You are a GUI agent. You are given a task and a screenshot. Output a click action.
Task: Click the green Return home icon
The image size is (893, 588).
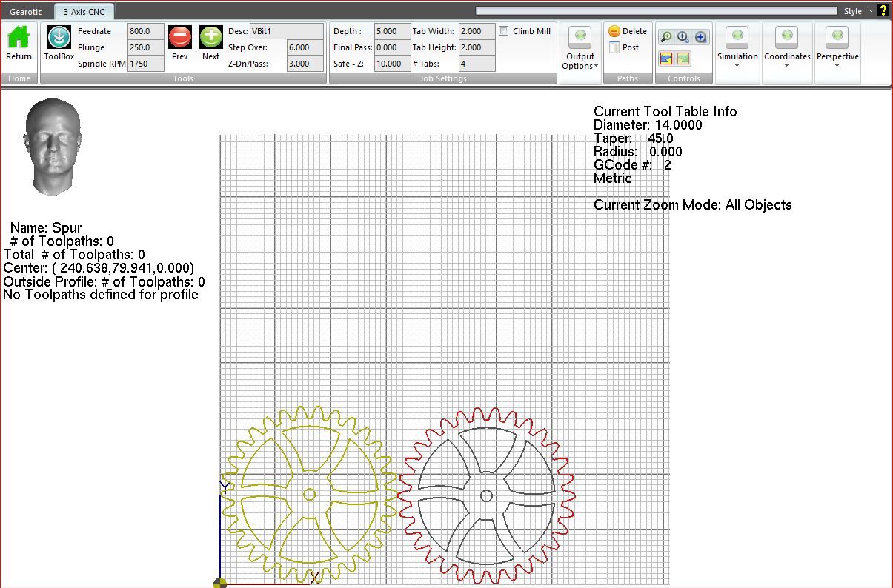coord(19,37)
